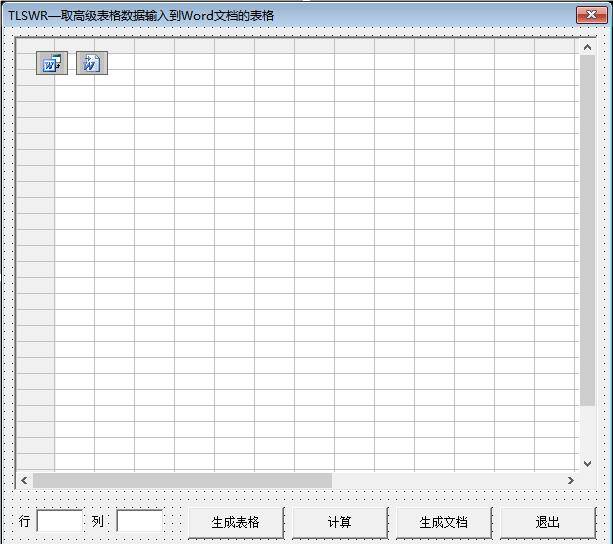Click the horizontal scrollbar right arrow
Screen dimensions: 613x544
pyautogui.click(x=570, y=480)
